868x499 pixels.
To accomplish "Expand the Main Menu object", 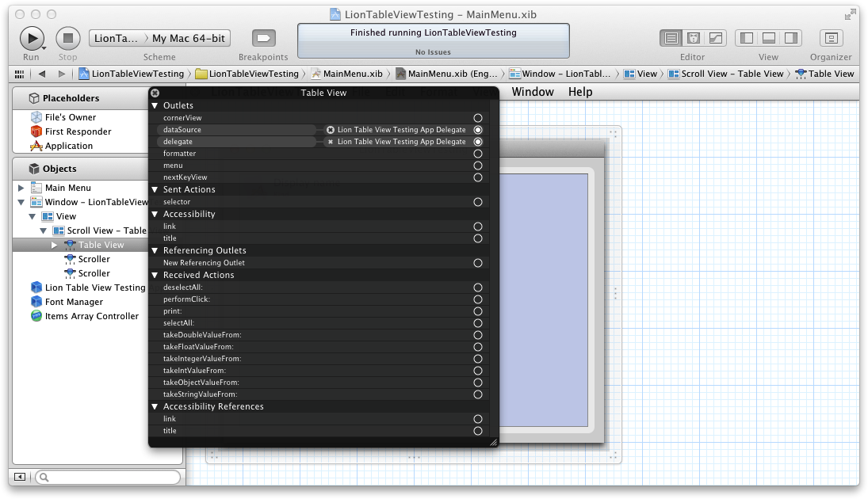I will tap(21, 188).
